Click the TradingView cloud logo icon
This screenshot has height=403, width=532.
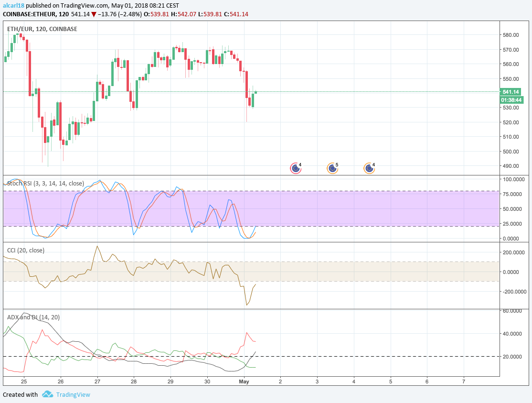tap(47, 394)
